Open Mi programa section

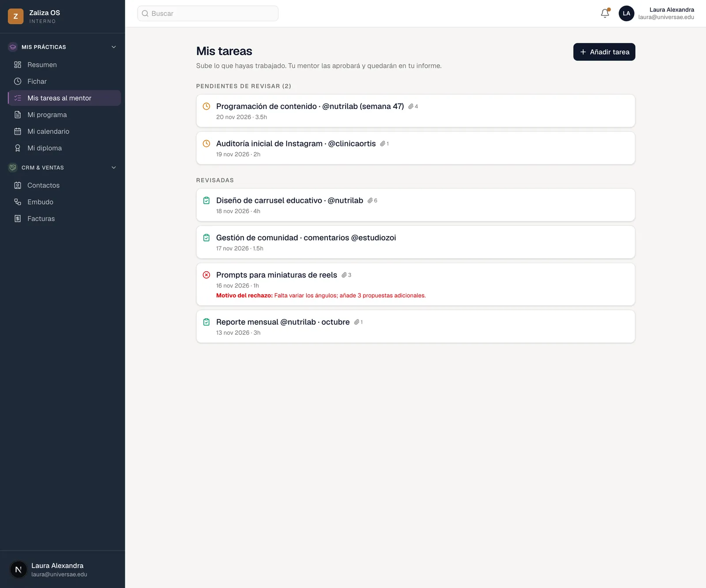coord(64,115)
